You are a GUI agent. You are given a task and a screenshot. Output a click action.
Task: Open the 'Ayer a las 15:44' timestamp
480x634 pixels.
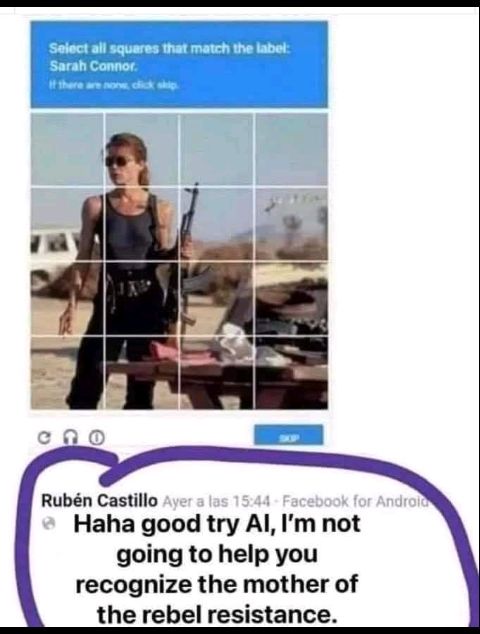216,501
